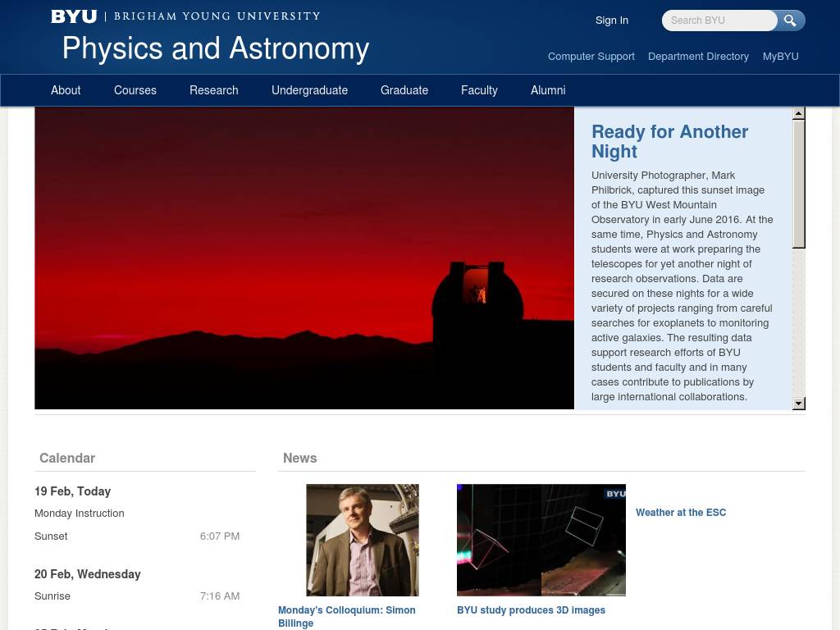Open Simon Billinge colloquium photo
Viewport: 840px width, 630px height.
click(x=363, y=540)
